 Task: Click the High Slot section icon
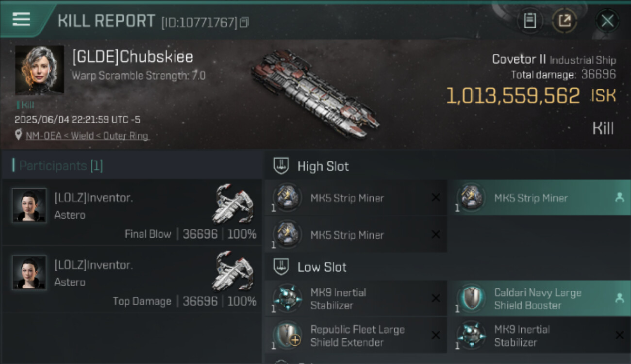point(281,166)
